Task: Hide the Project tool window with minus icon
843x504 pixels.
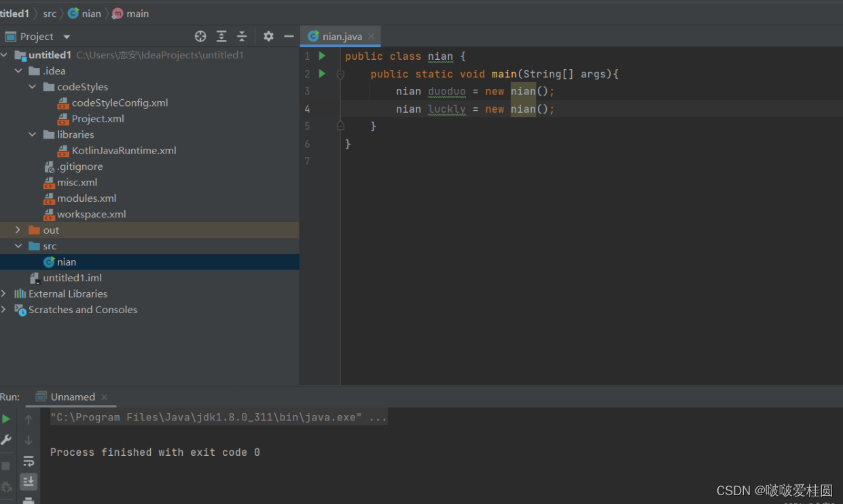Action: pos(289,36)
